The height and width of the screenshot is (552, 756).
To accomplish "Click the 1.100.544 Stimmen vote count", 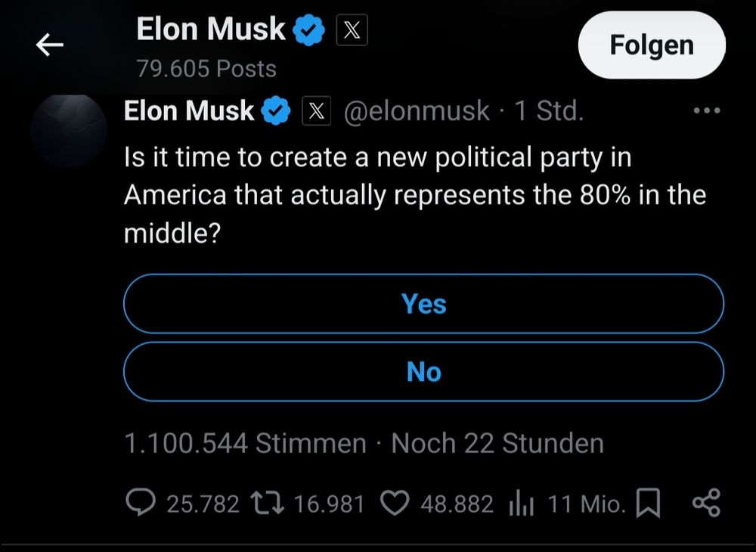I will pyautogui.click(x=245, y=443).
